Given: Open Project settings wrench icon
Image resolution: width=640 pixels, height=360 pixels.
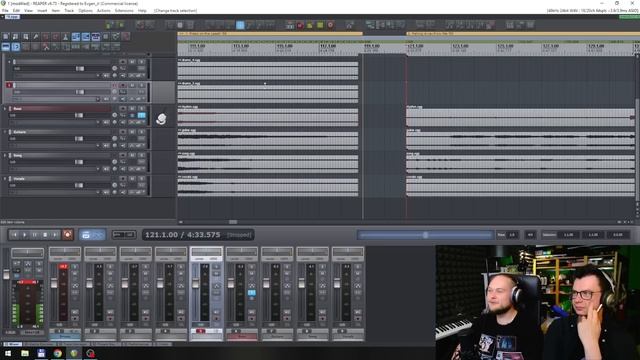Looking at the screenshot, I should coord(36,37).
